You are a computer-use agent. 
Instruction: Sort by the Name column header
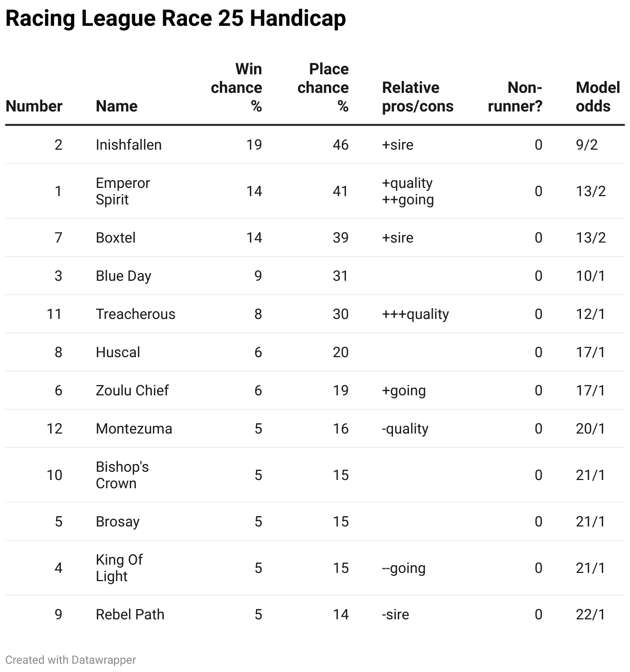tap(117, 106)
